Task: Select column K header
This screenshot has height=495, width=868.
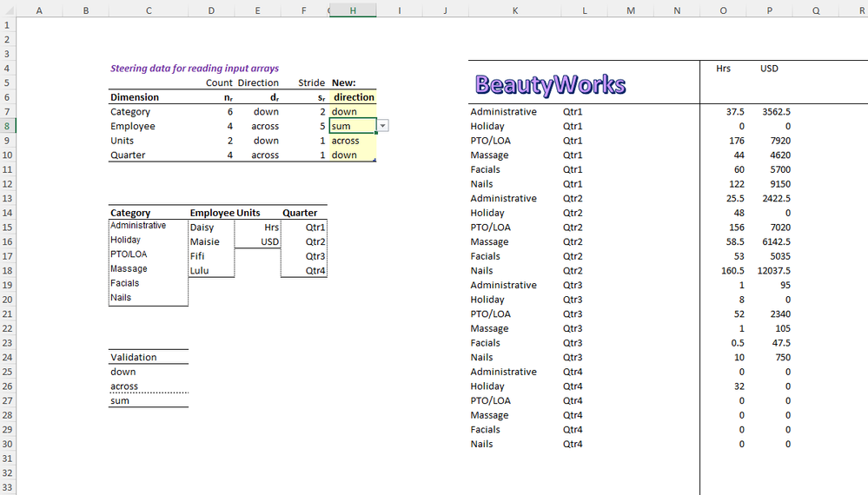Action: tap(515, 10)
